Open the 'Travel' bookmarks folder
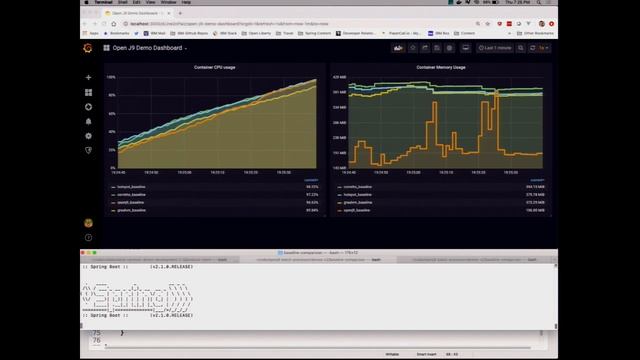The image size is (640, 360). [x=284, y=33]
